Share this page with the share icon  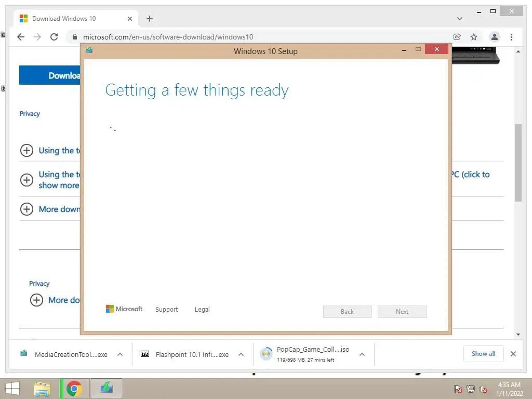coord(457,37)
